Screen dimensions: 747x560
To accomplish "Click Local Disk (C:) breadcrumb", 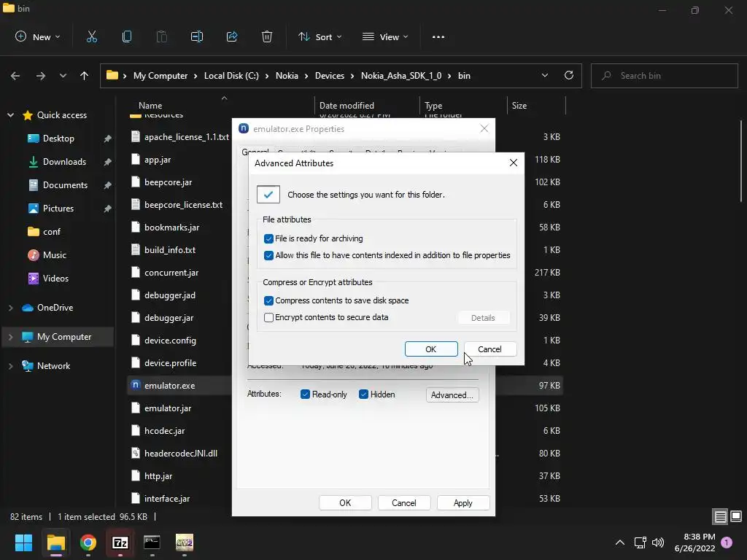I will [231, 76].
